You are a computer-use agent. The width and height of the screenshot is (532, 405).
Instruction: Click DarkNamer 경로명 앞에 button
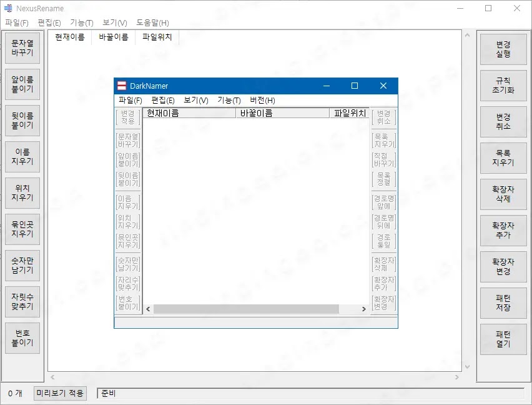tap(384, 202)
